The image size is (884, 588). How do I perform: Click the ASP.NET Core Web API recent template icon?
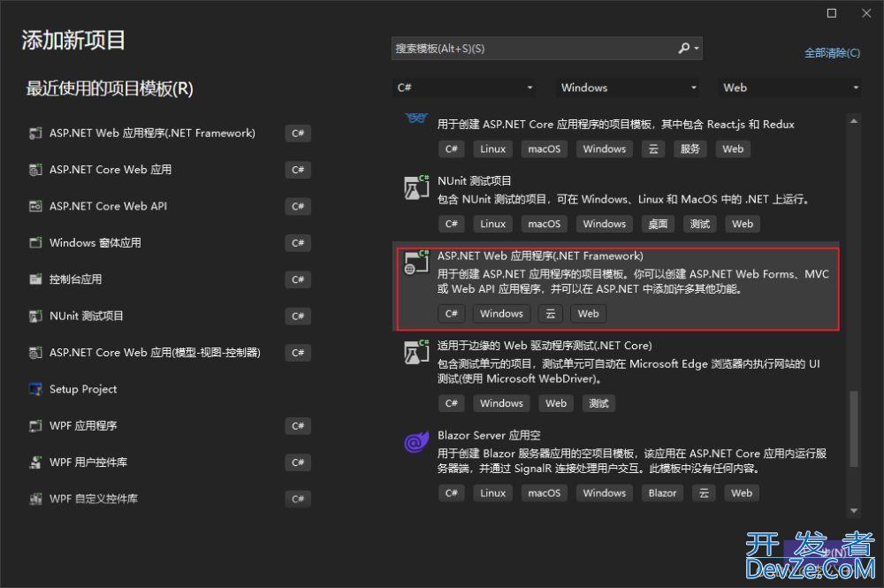pos(35,206)
